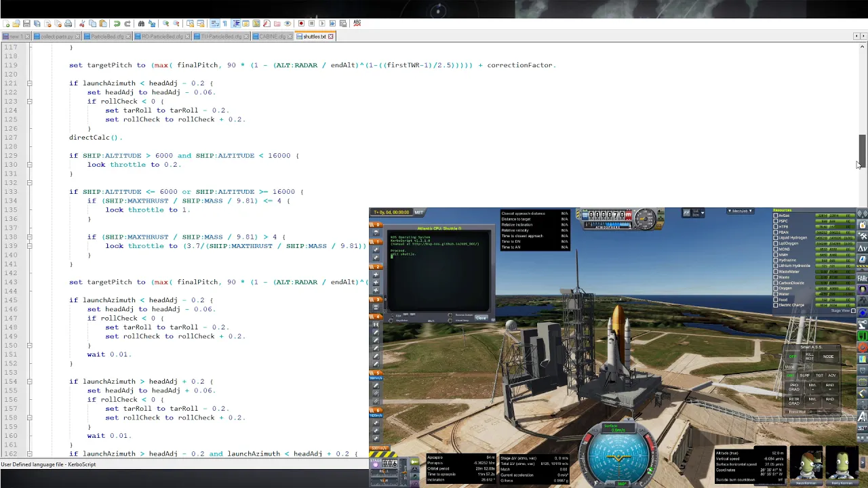The width and height of the screenshot is (868, 488).
Task: Enable the Stage View checkbox
Action: coord(853,310)
